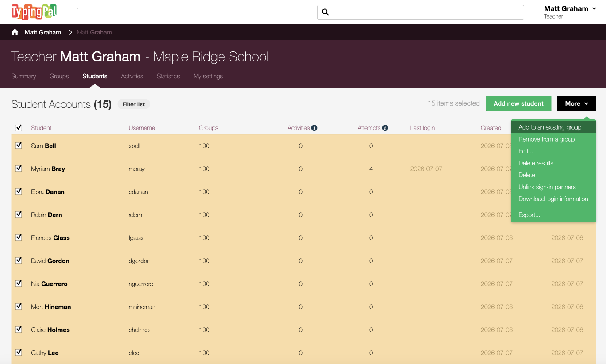This screenshot has height=364, width=606.
Task: Uncheck Frances Glass's checkbox
Action: pos(19,237)
